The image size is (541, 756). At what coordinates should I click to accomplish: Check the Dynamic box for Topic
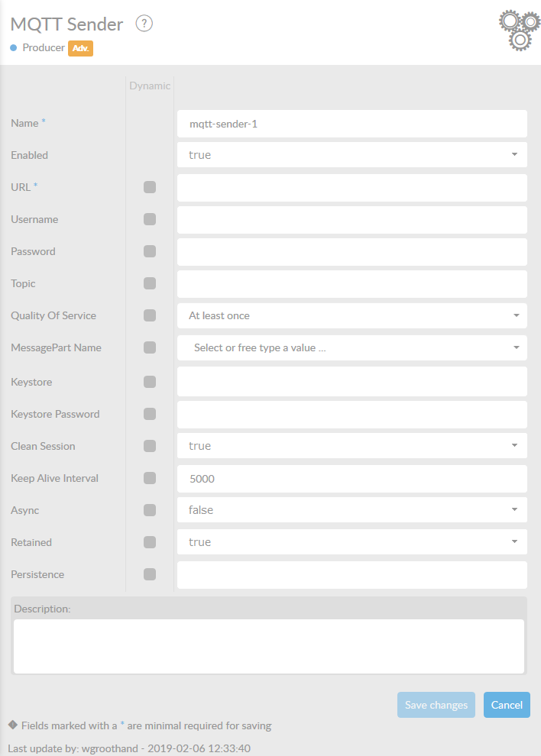point(150,283)
